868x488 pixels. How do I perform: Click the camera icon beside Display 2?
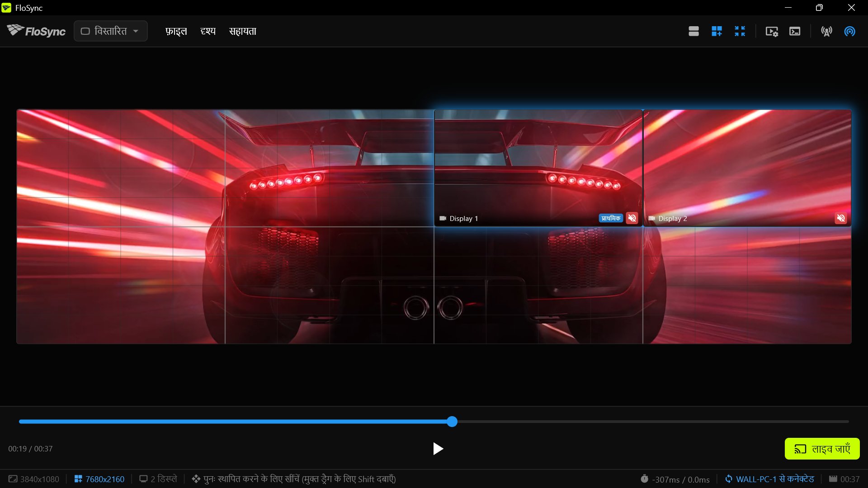651,218
